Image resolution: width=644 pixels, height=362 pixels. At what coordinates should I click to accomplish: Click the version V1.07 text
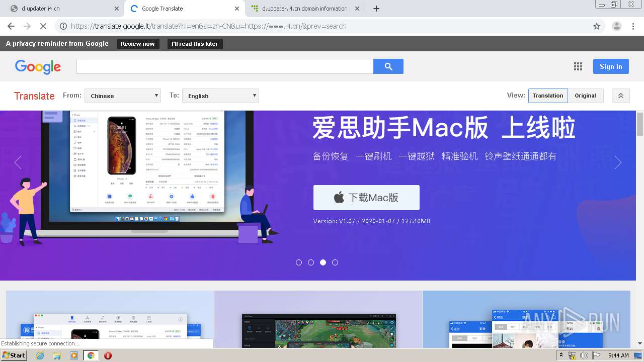(371, 221)
